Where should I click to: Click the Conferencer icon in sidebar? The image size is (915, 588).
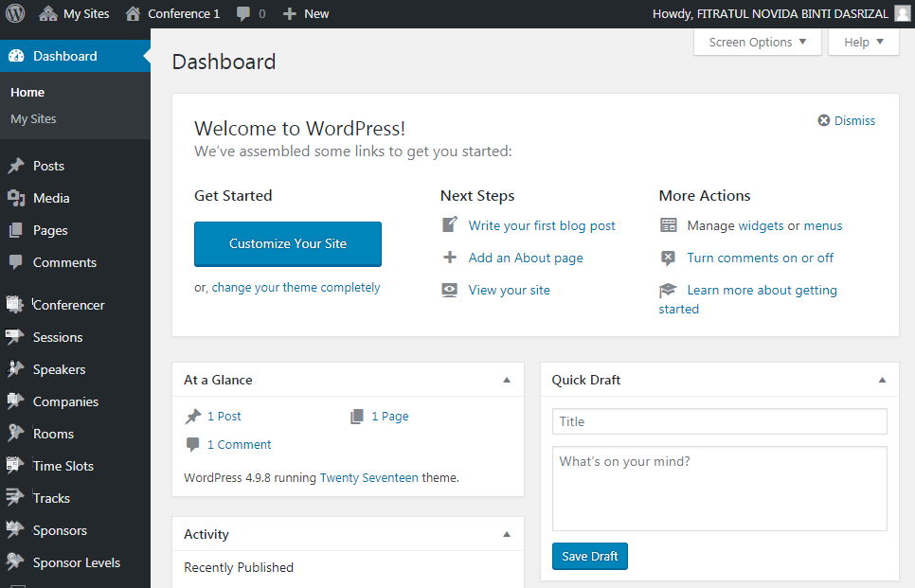[x=15, y=305]
